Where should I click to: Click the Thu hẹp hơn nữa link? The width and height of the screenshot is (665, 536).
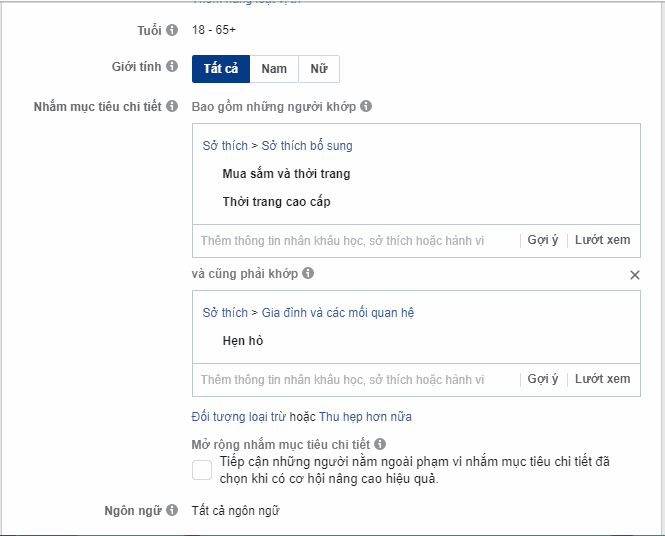(x=365, y=417)
